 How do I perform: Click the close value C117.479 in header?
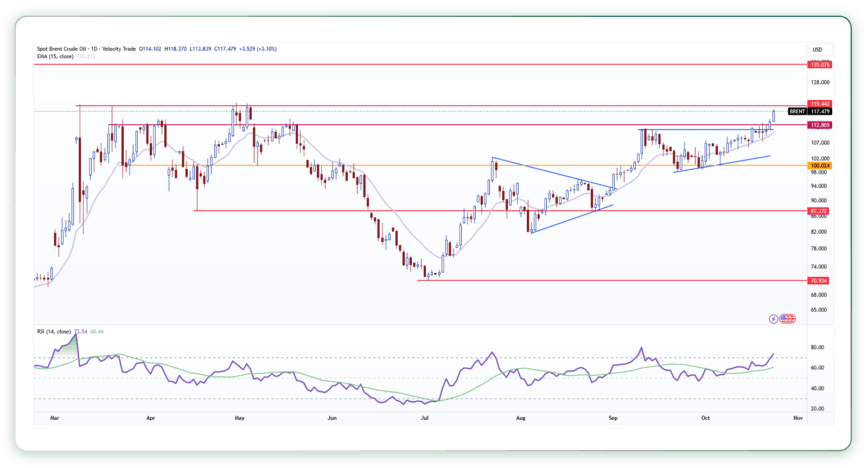click(225, 49)
